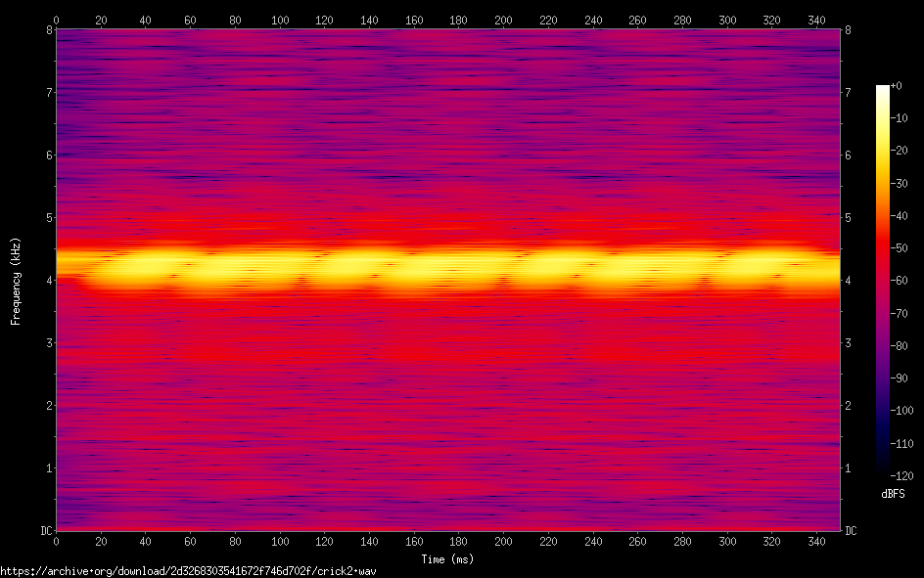Click the 8 kHz label on right axis

[x=848, y=29]
